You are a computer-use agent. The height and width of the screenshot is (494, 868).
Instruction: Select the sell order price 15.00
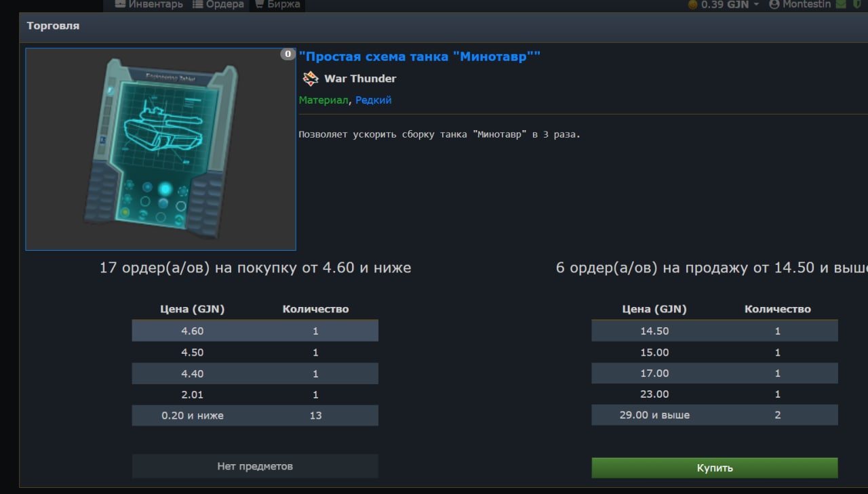pos(654,352)
